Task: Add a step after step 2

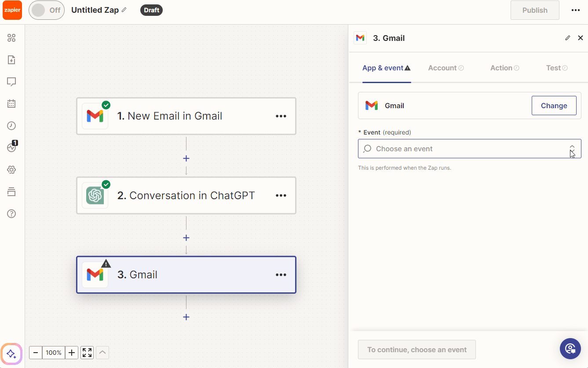Action: click(x=186, y=238)
